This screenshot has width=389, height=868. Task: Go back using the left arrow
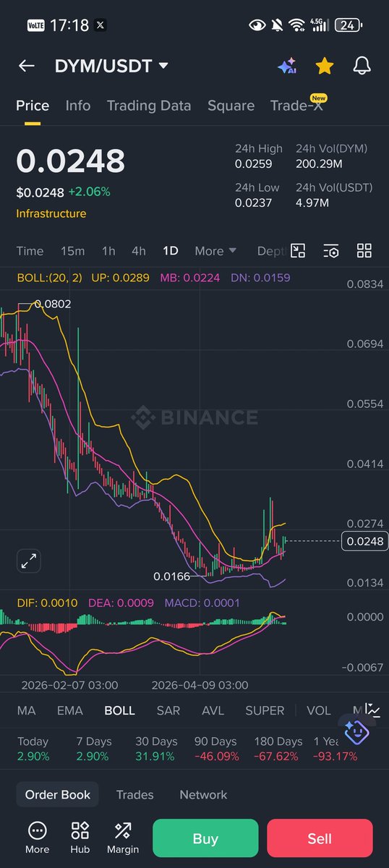tap(27, 66)
